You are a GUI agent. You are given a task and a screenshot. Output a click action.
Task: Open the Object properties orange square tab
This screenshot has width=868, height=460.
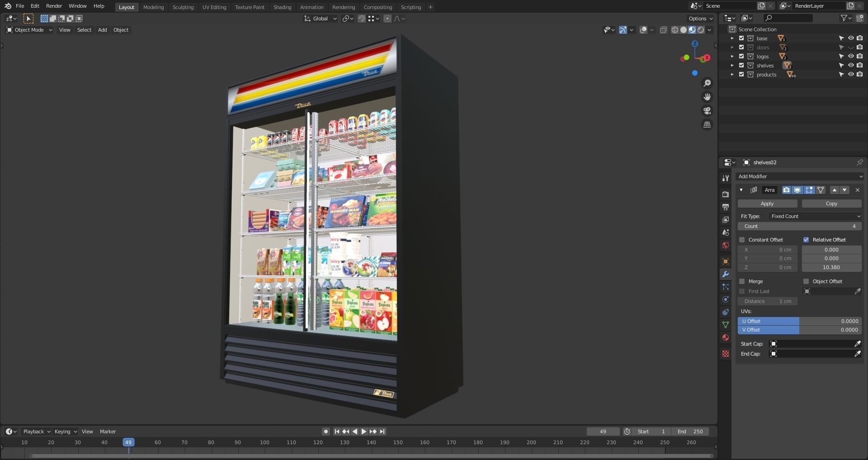[x=726, y=261]
